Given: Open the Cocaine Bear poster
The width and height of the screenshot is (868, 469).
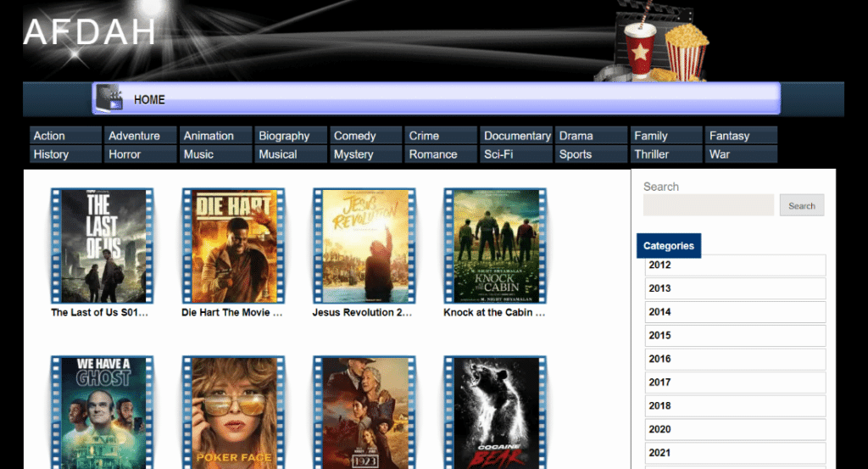Looking at the screenshot, I should pyautogui.click(x=496, y=413).
